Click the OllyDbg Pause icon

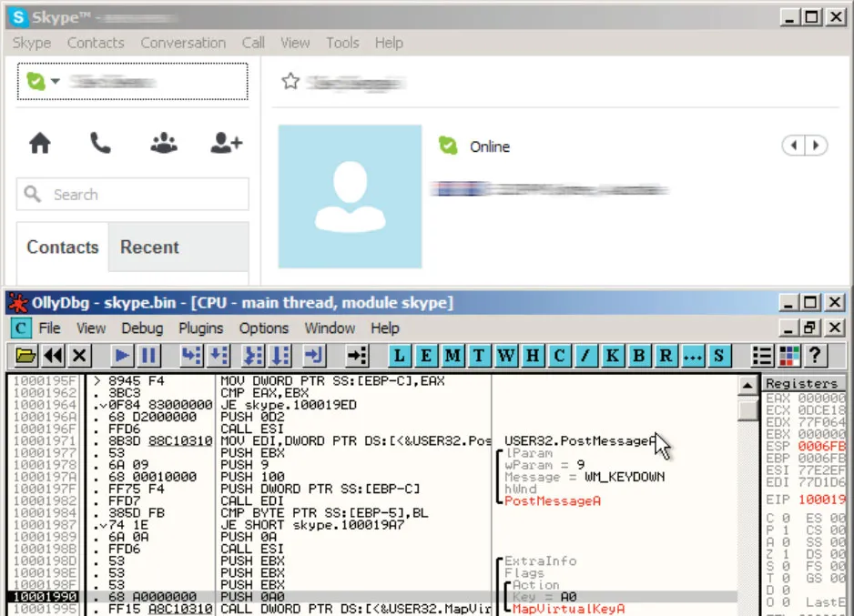pos(148,356)
